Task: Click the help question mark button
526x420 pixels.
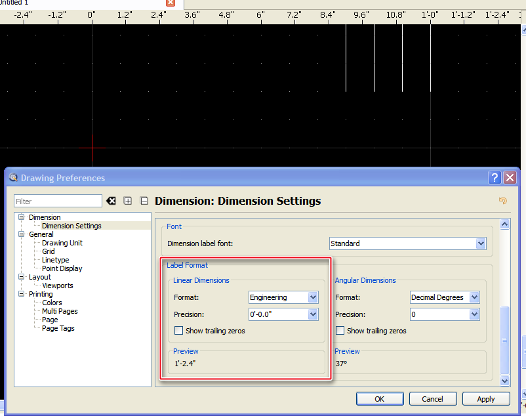Action: pos(495,178)
